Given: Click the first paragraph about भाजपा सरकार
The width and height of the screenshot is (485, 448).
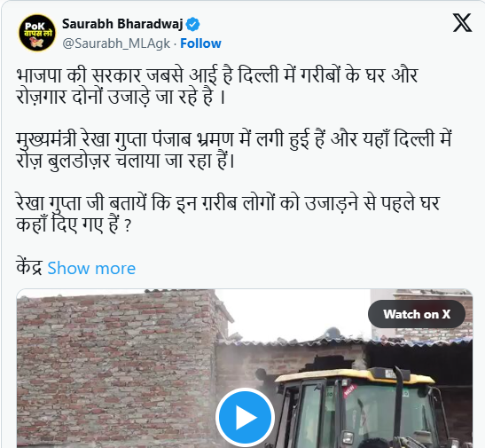Looking at the screenshot, I should [x=217, y=86].
